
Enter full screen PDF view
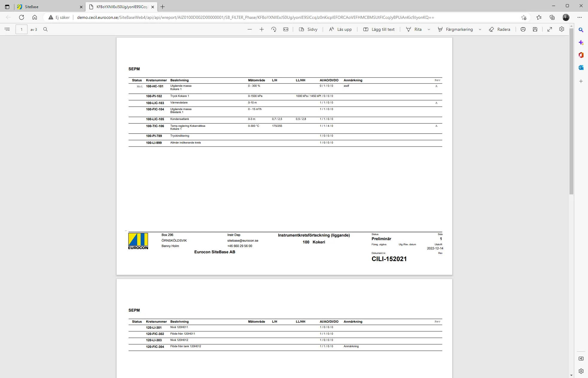pyautogui.click(x=550, y=29)
